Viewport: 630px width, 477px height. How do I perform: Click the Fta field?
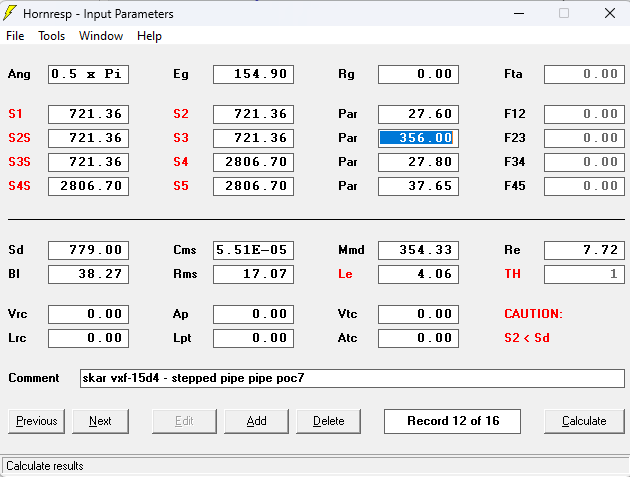click(584, 74)
